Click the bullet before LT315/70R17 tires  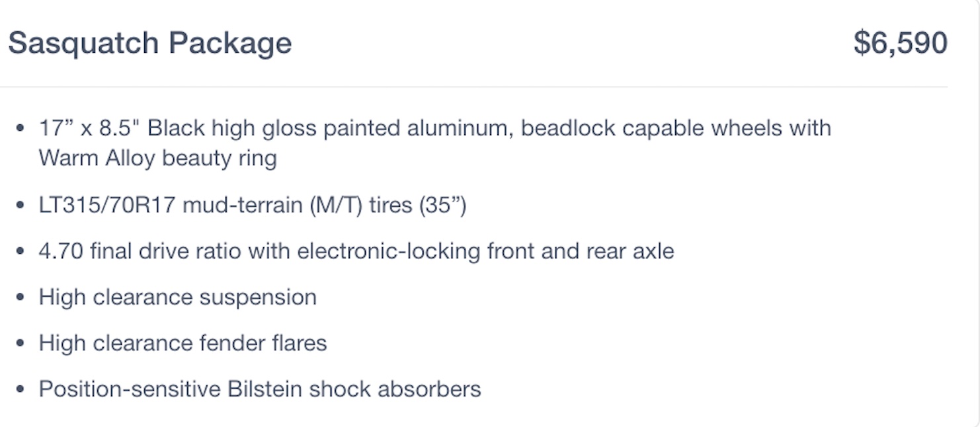click(21, 206)
